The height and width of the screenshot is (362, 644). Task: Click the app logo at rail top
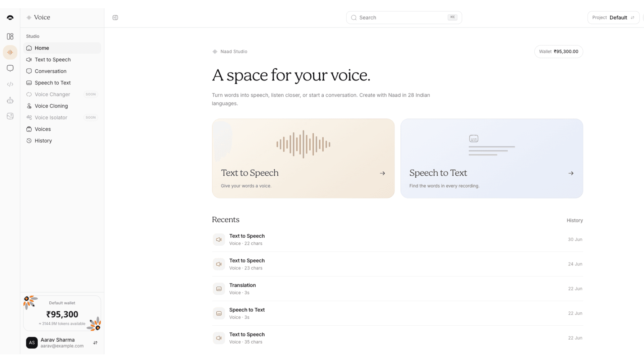click(x=10, y=17)
